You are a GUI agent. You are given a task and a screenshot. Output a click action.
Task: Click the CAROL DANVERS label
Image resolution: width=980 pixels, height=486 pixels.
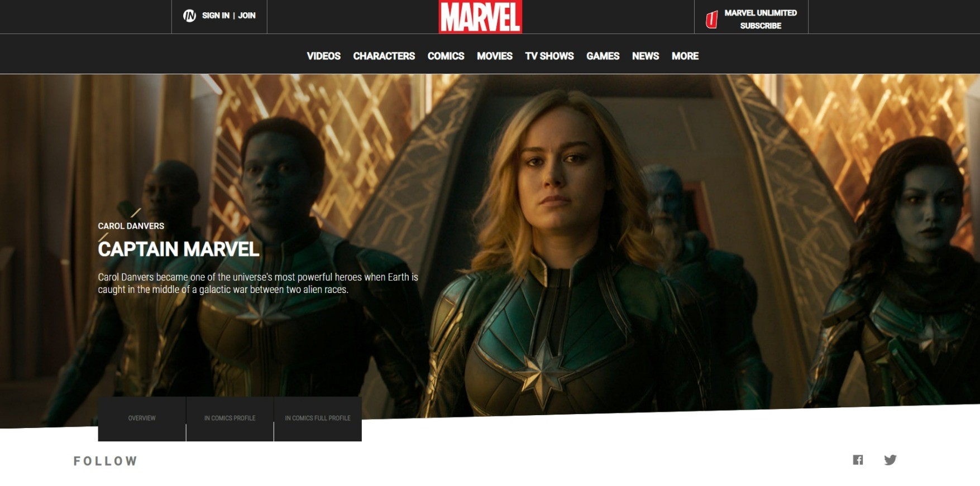pyautogui.click(x=131, y=226)
